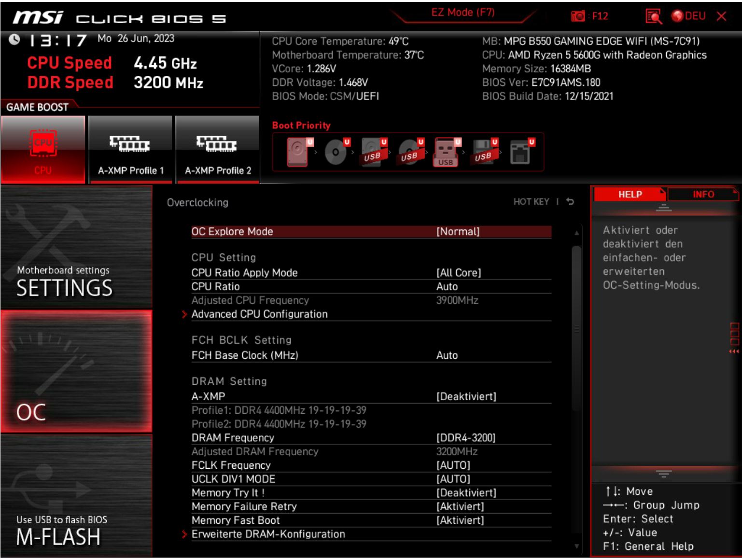Click Profile2: DDR4 4400MHz 19-19-19-39 text
742x560 pixels.
pyautogui.click(x=279, y=424)
